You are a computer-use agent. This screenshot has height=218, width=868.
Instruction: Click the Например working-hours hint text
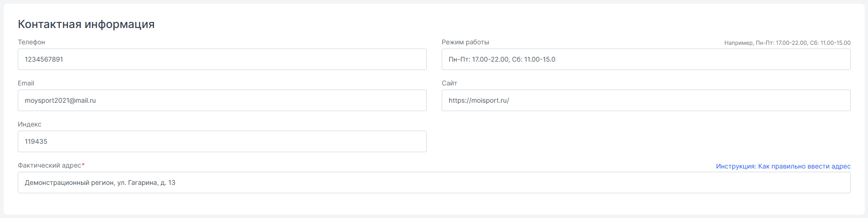coord(788,43)
